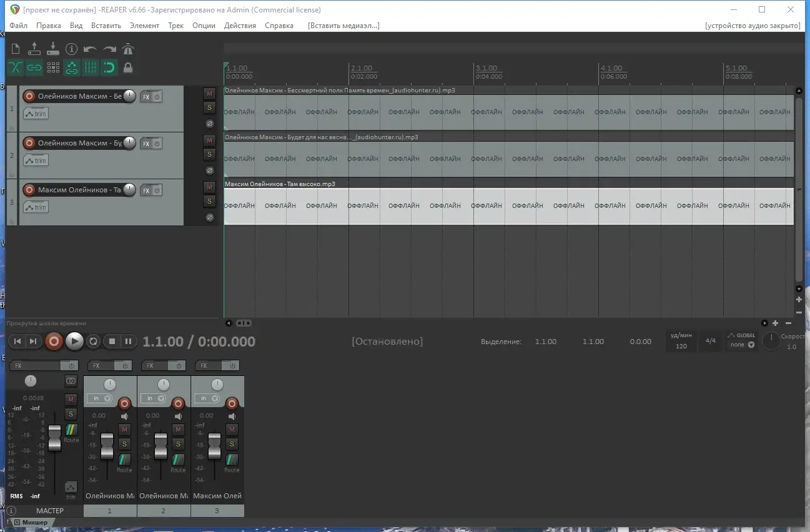810x532 pixels.
Task: Click the save project download-arrow icon
Action: tap(53, 49)
